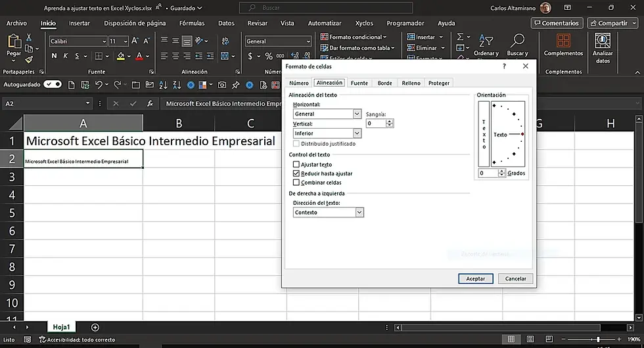Toggle bold with the N button

(54, 56)
